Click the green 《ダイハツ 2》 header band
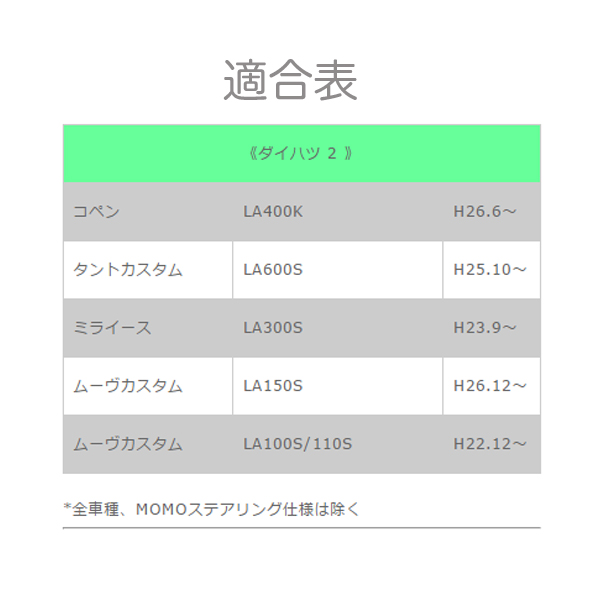The width and height of the screenshot is (600, 600). pyautogui.click(x=301, y=154)
